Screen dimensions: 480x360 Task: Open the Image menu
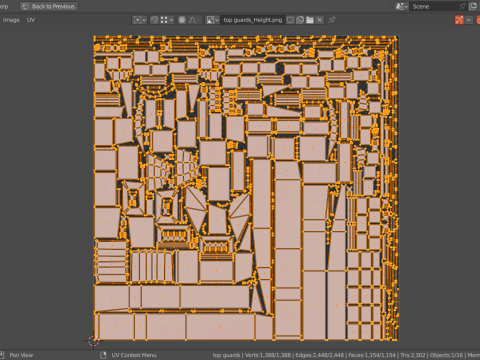pyautogui.click(x=11, y=20)
